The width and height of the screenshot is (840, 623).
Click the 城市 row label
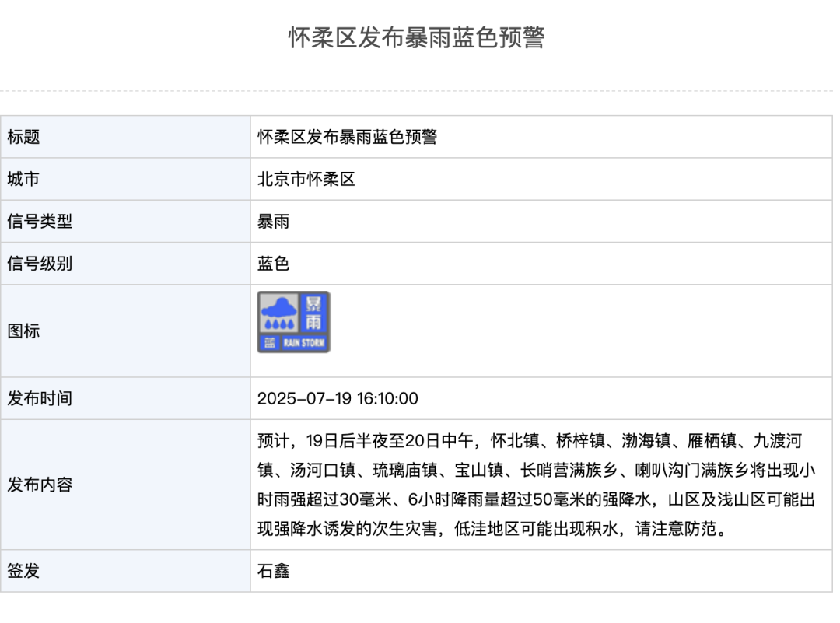click(x=23, y=179)
